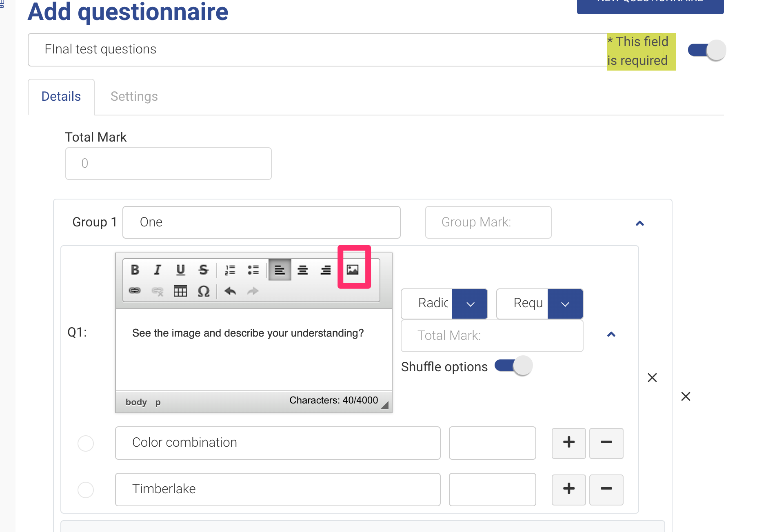Toggle the switch beside the questionnaire title

tap(707, 50)
